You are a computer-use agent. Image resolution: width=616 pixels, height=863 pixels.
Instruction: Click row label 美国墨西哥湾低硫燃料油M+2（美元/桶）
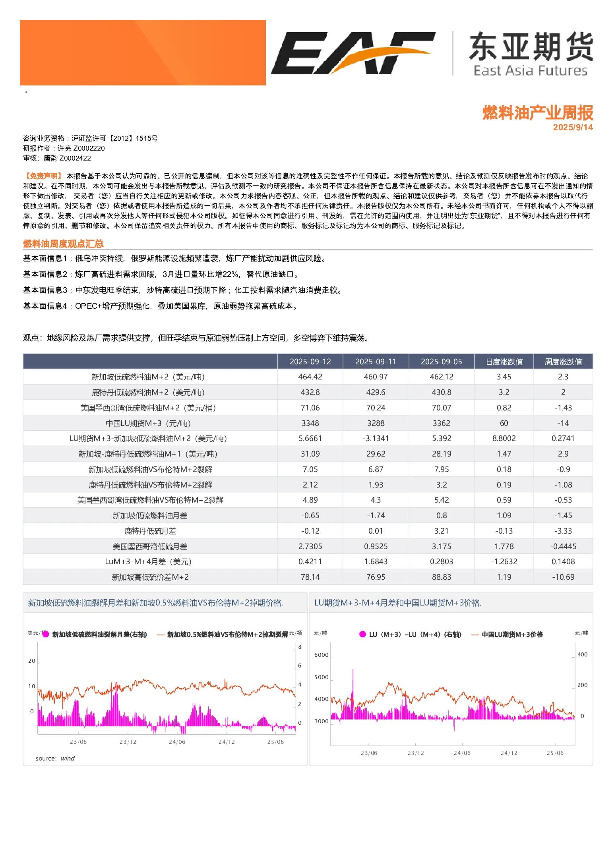point(150,408)
